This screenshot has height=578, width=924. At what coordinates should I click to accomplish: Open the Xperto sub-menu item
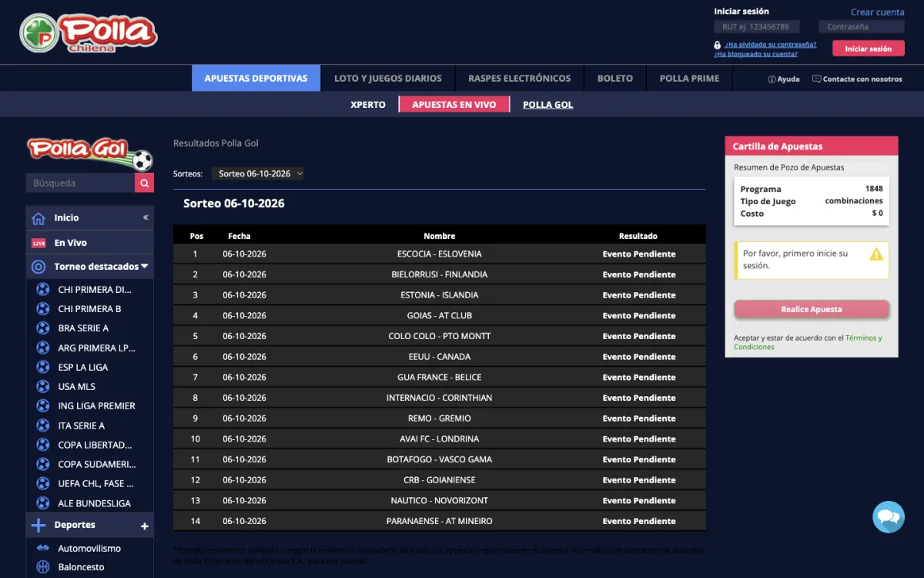[x=368, y=105]
